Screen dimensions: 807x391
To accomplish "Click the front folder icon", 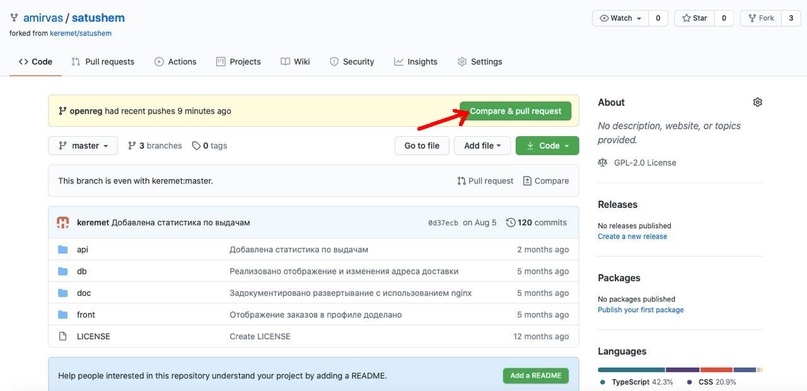I will (x=63, y=314).
